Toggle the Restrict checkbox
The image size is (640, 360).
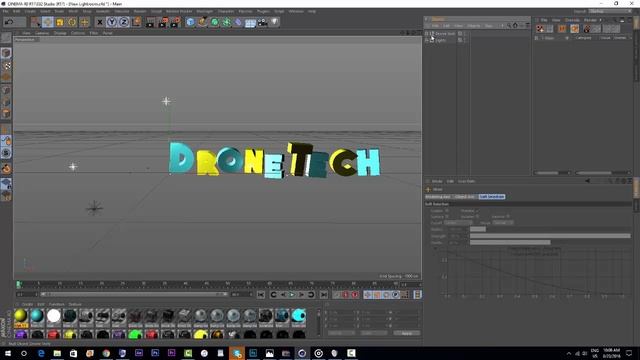tap(508, 217)
